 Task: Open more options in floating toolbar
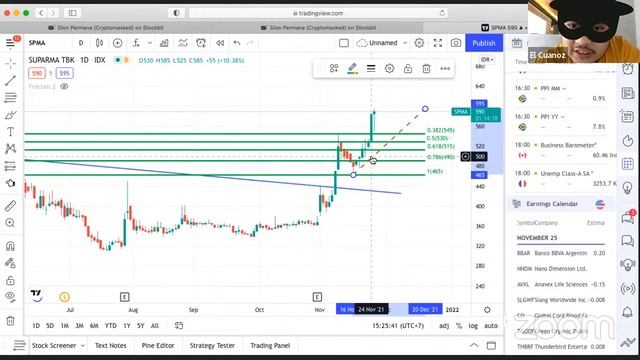click(x=445, y=69)
